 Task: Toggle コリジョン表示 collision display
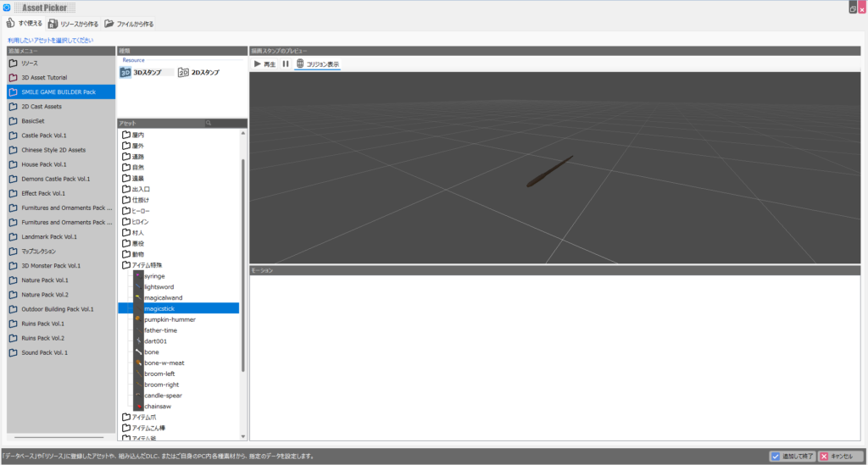(318, 64)
